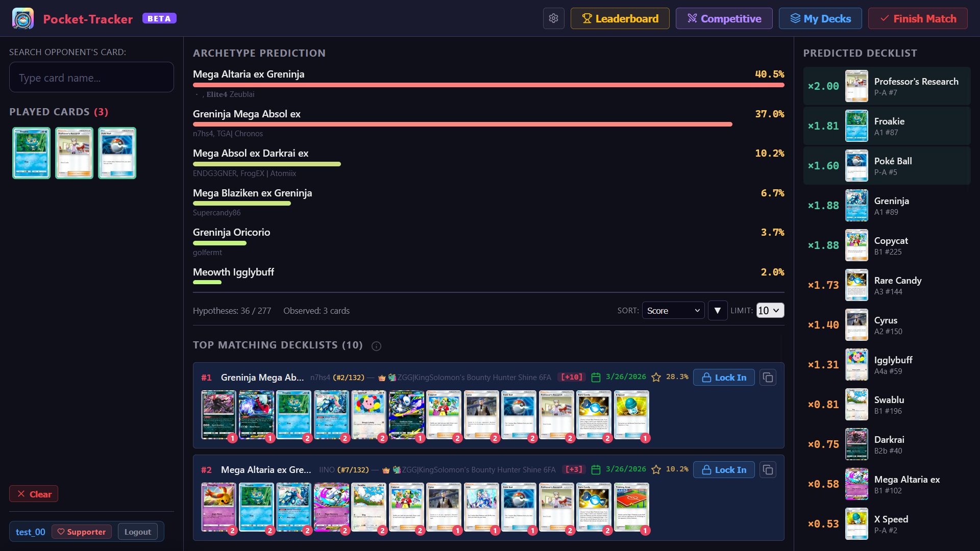Copy the #2 decklist with copy icon
The width and height of the screenshot is (980, 551).
tap(768, 470)
